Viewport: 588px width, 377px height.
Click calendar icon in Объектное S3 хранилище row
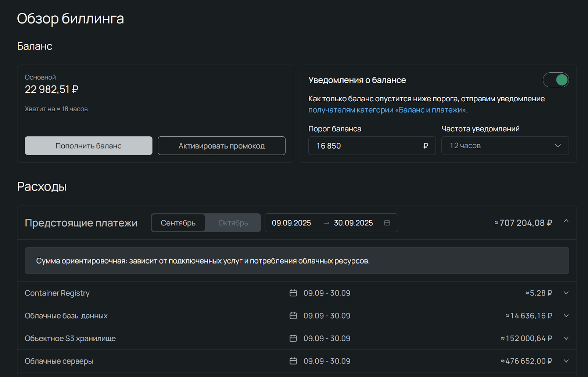click(293, 338)
